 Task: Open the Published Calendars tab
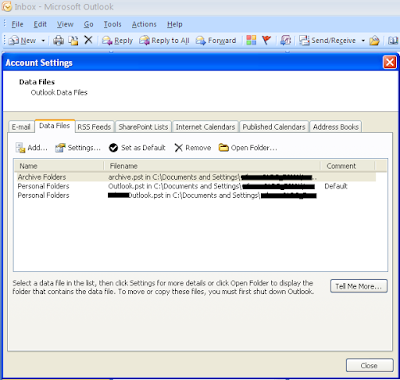pos(274,127)
